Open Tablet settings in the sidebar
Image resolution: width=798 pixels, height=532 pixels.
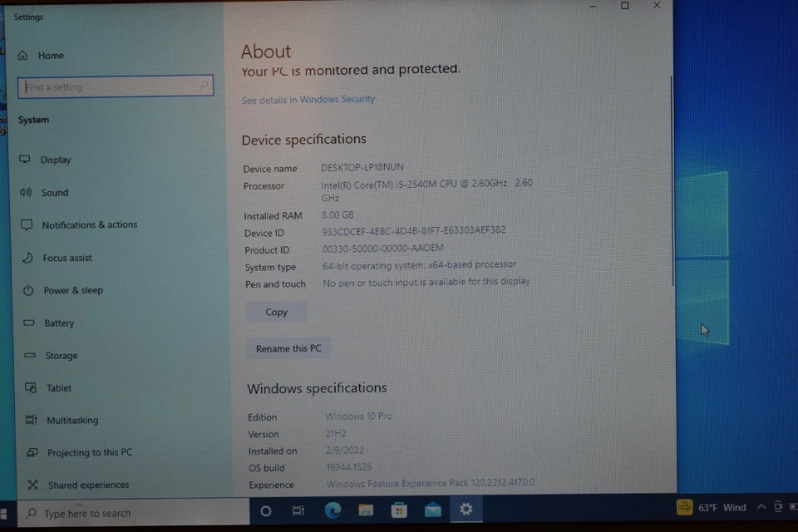point(59,387)
